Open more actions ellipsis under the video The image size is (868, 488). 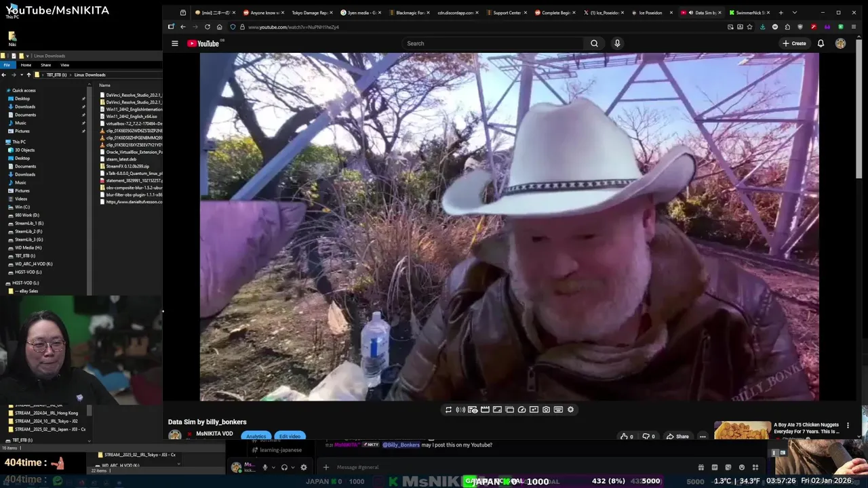pyautogui.click(x=703, y=436)
